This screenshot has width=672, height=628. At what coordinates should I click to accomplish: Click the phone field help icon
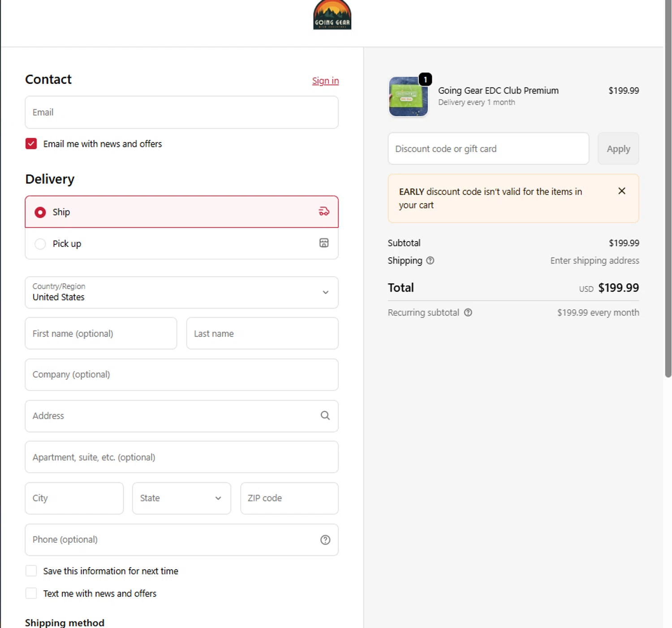point(325,540)
